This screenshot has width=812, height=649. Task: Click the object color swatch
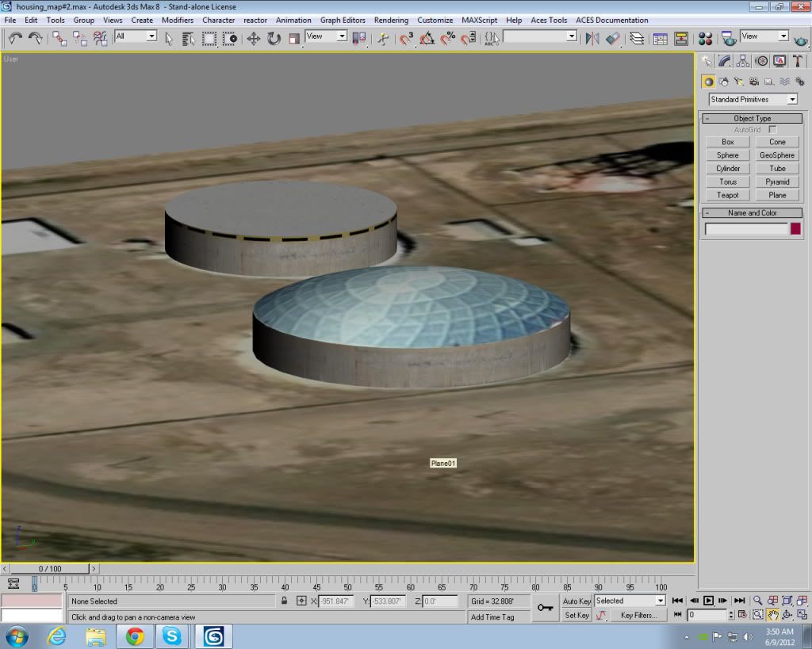point(795,229)
